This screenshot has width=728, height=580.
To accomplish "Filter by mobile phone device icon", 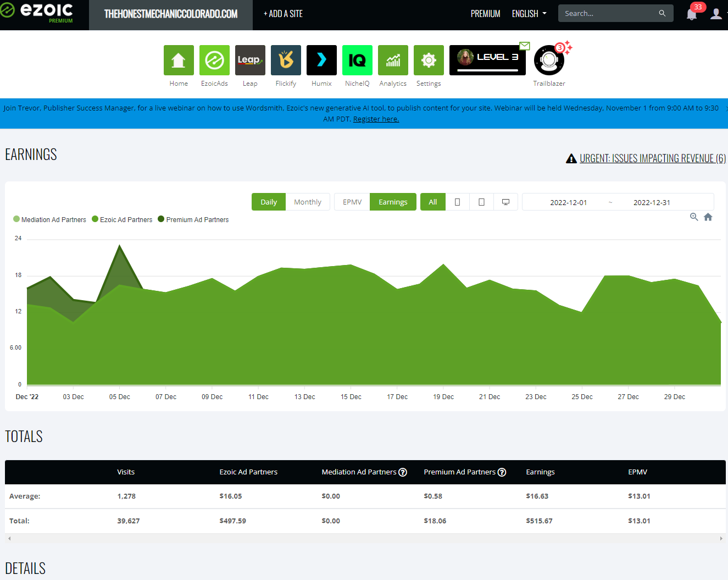I will pyautogui.click(x=457, y=202).
